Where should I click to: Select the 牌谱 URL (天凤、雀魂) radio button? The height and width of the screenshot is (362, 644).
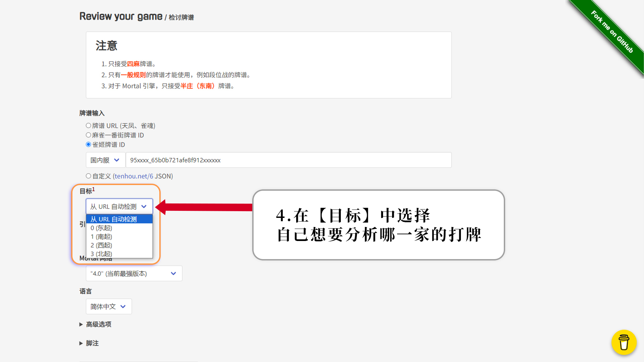(89, 126)
